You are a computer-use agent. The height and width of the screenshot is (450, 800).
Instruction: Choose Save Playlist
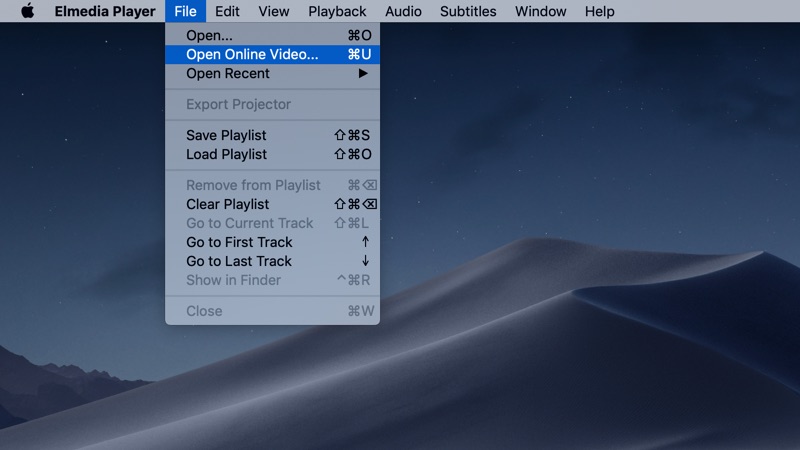272,135
